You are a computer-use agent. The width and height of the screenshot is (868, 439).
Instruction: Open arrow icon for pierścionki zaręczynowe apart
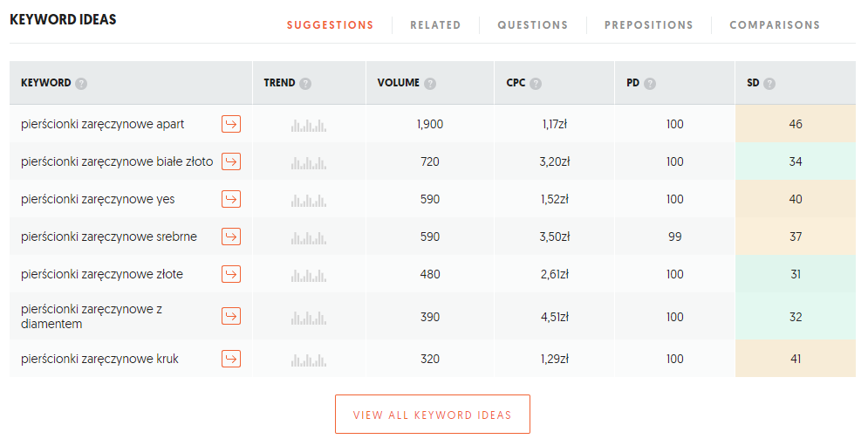(x=231, y=124)
